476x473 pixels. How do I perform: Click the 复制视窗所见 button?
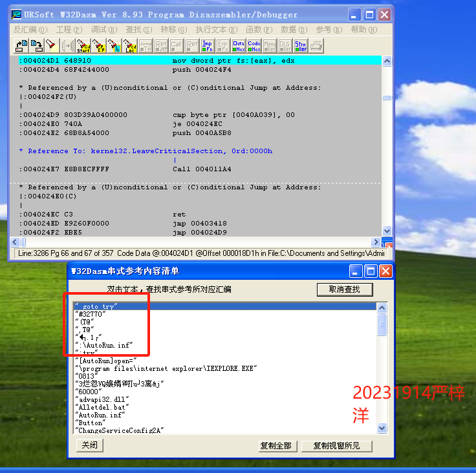tap(336, 446)
